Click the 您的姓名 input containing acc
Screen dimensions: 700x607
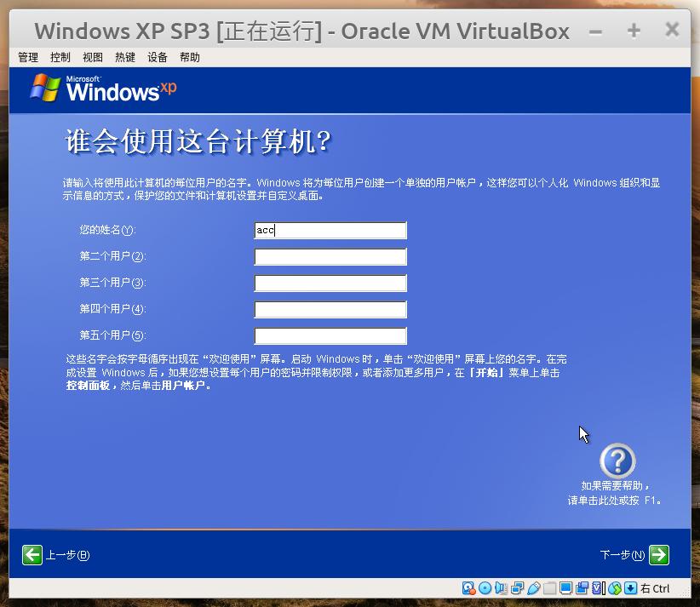click(x=330, y=230)
